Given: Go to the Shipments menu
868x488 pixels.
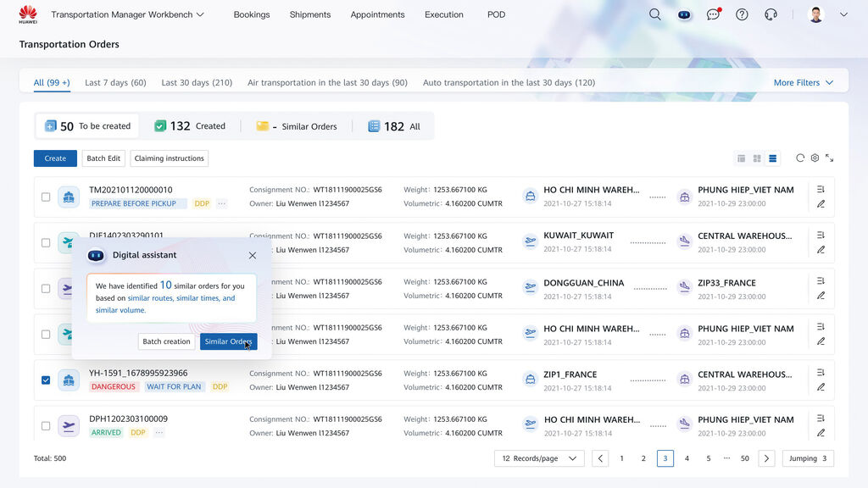Looking at the screenshot, I should pos(310,14).
